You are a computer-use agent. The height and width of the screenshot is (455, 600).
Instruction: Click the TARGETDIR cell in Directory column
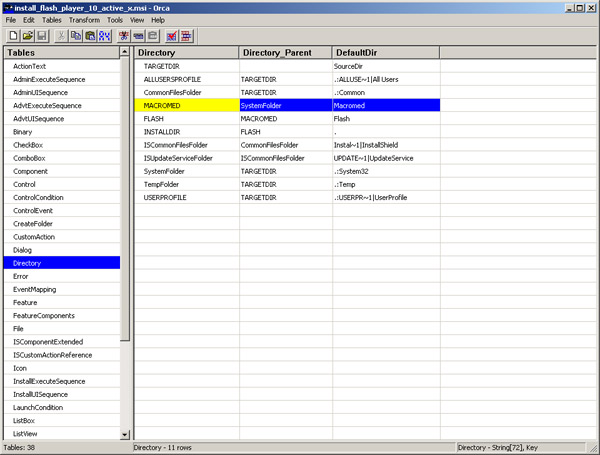(187, 66)
